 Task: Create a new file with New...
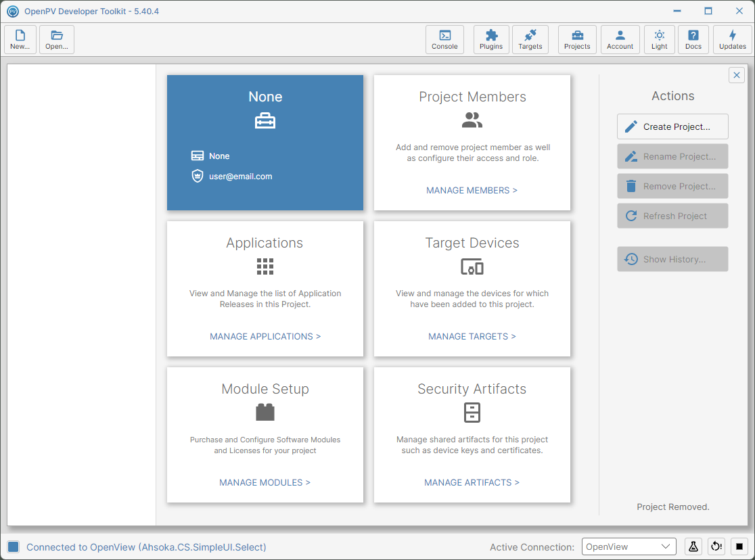click(x=20, y=39)
